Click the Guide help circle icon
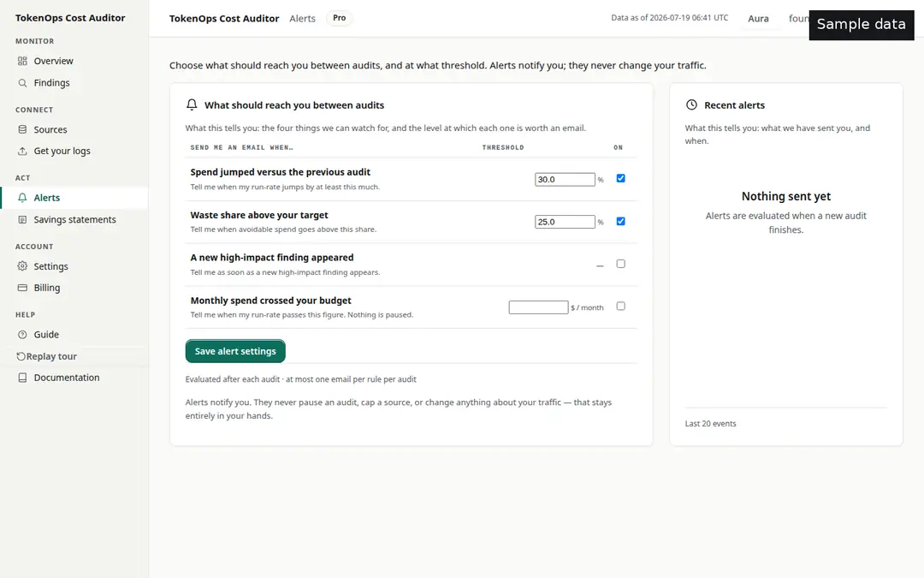Screen dimensions: 924x578 pyautogui.click(x=22, y=335)
